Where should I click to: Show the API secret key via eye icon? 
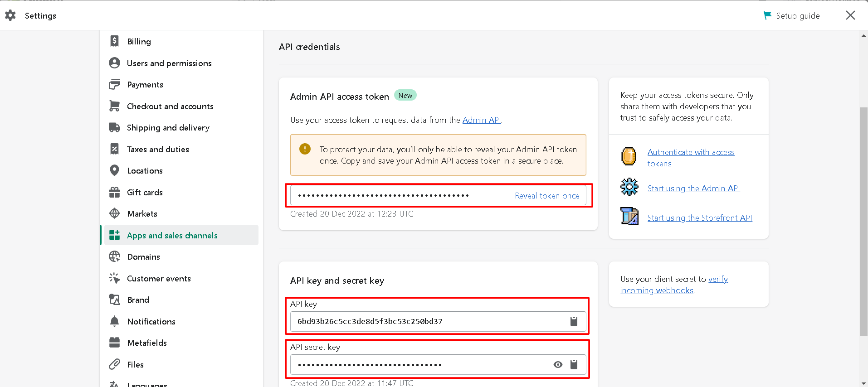point(558,364)
